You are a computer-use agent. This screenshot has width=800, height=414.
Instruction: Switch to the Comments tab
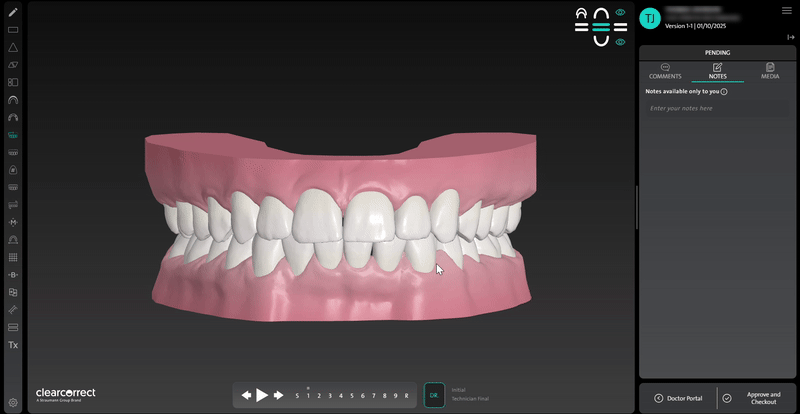665,71
